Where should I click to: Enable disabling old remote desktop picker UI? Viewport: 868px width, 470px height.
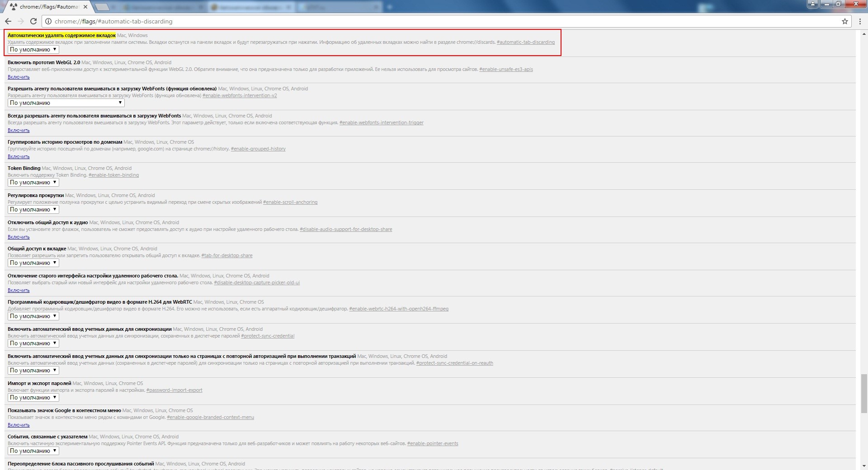pos(19,291)
